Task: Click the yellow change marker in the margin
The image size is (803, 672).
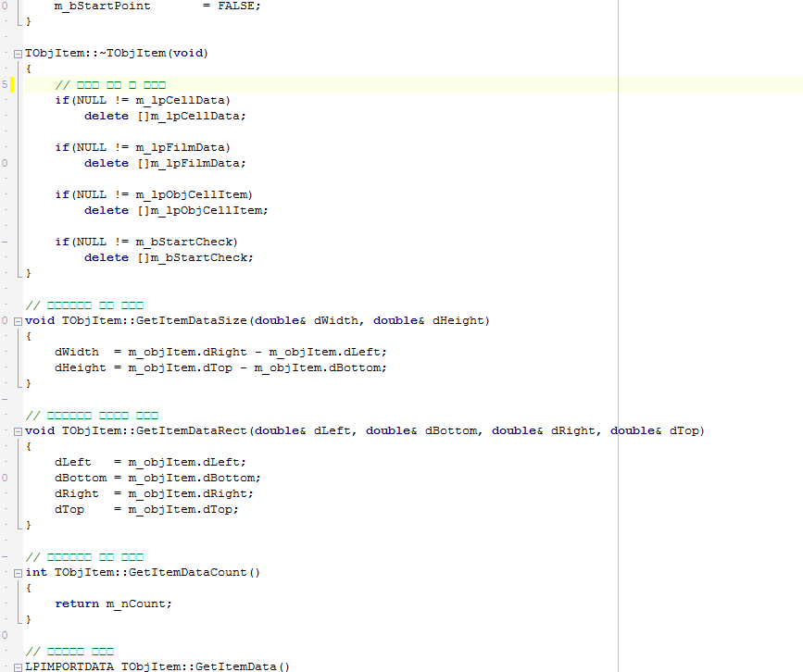Action: coord(12,85)
